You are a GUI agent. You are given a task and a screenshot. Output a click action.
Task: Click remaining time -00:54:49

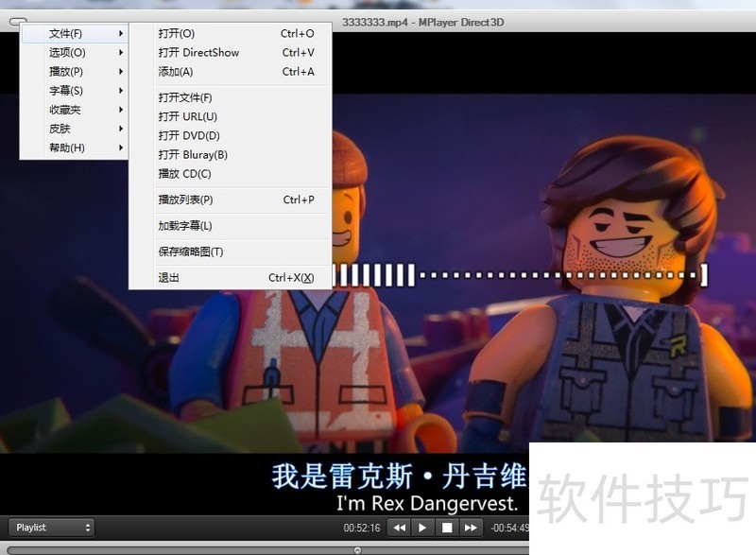click(509, 528)
